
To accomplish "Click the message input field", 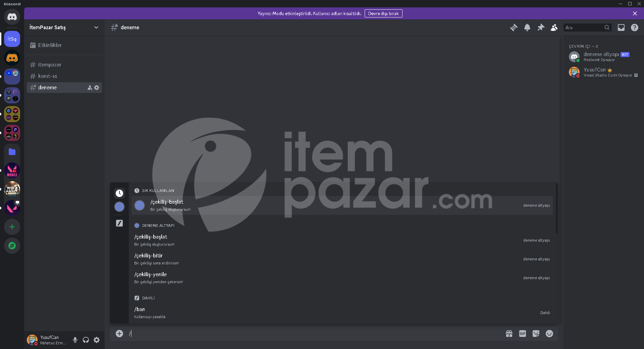I will (x=315, y=334).
